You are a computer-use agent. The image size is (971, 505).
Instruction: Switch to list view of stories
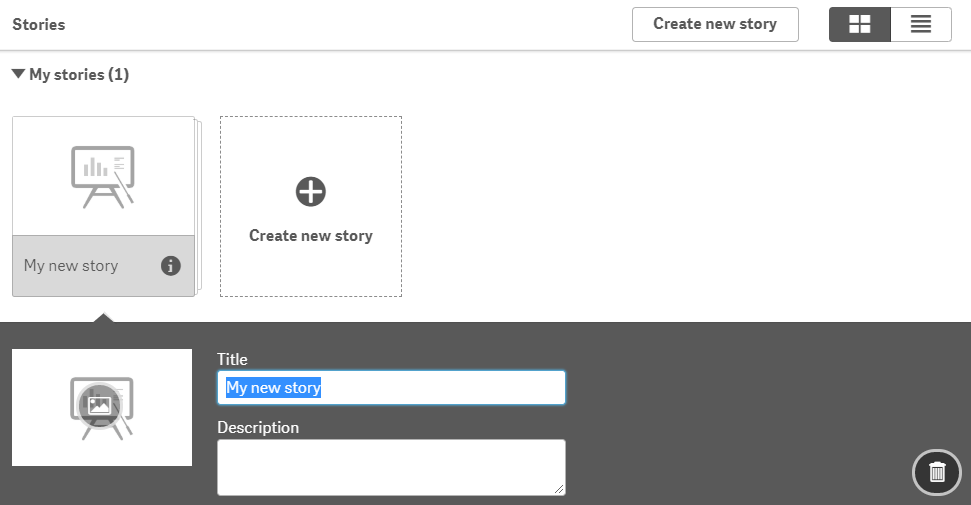921,24
